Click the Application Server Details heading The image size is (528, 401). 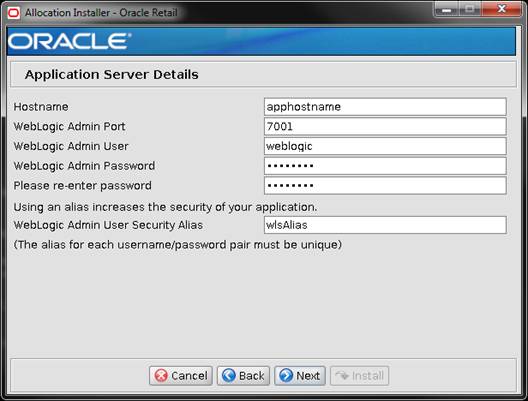pos(111,74)
